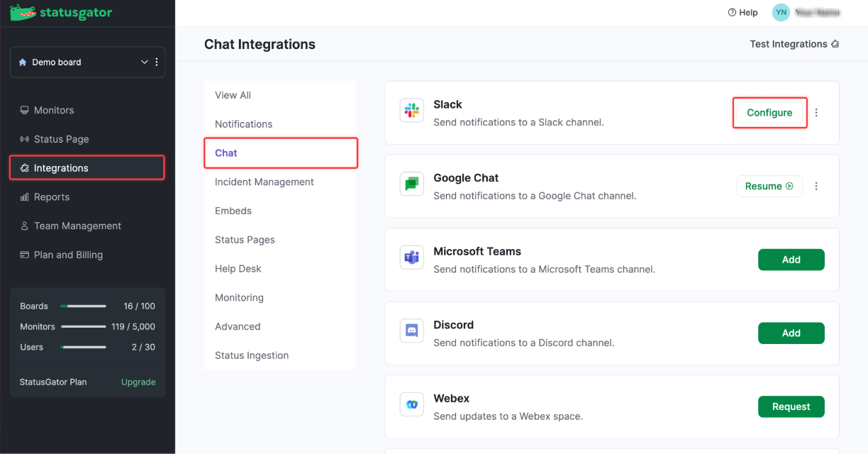The width and height of the screenshot is (868, 454).
Task: Add the Discord integration
Action: coord(791,333)
